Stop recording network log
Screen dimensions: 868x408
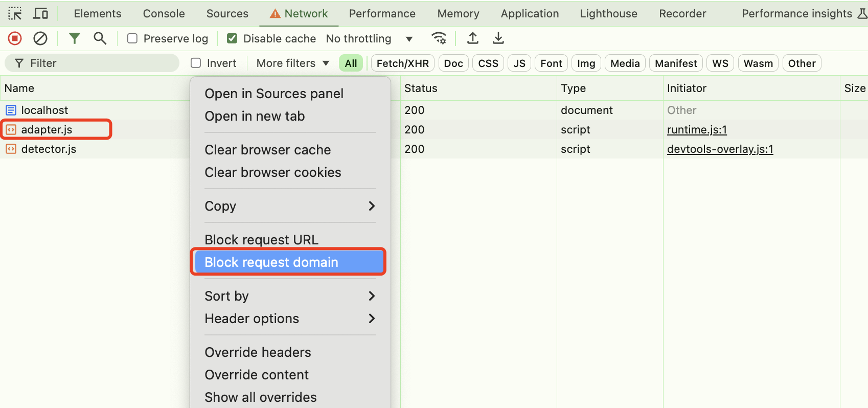pos(15,38)
